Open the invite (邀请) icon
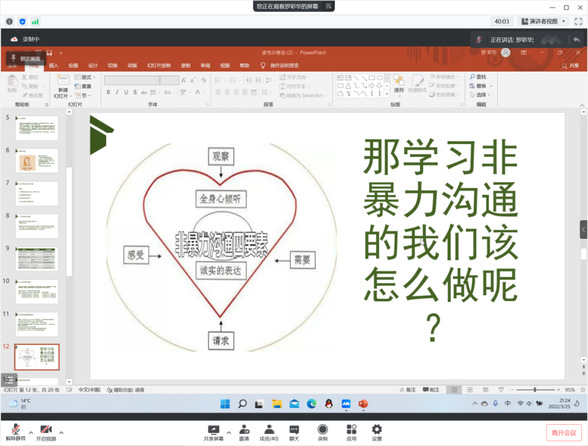 tap(244, 432)
